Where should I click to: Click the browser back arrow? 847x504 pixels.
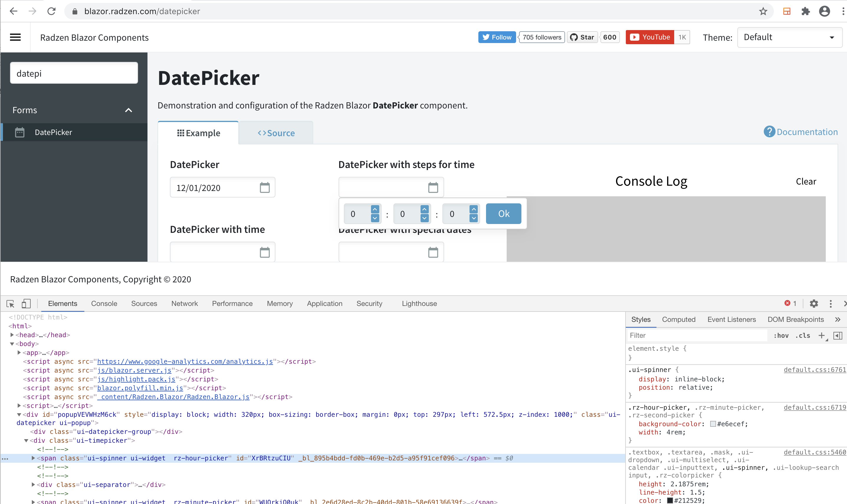[13, 11]
